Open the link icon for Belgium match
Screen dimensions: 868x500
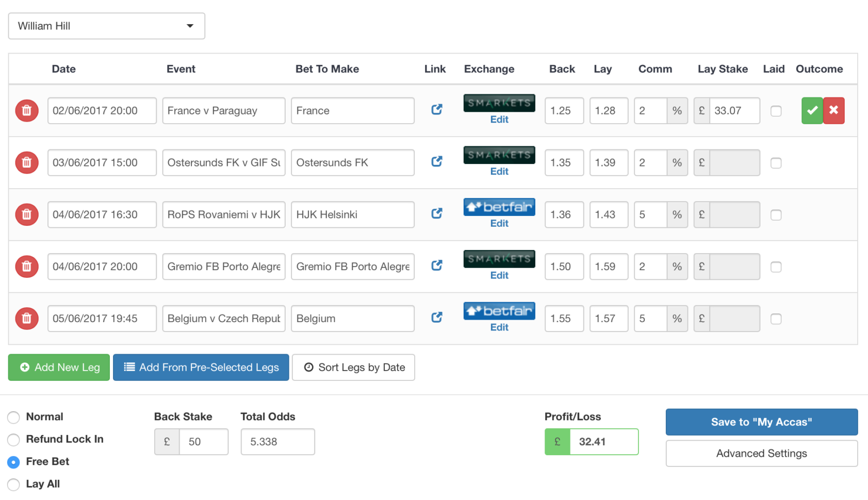pos(437,318)
